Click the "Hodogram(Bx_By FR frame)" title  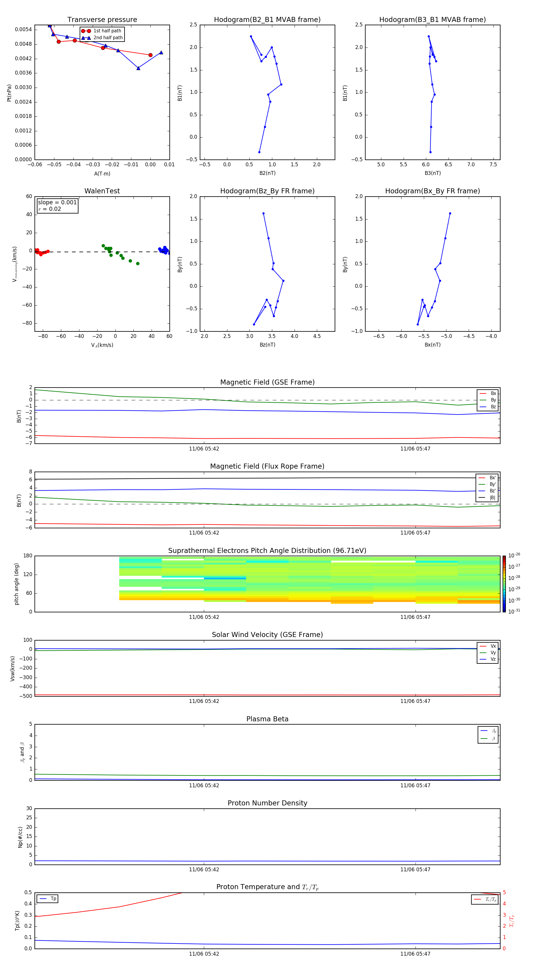point(432,191)
